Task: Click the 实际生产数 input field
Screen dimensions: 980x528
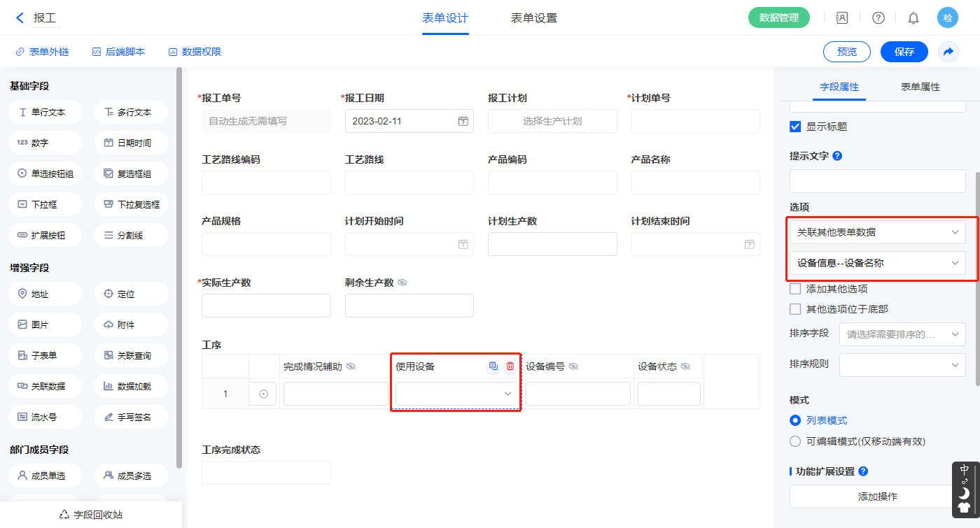Action: [x=266, y=306]
